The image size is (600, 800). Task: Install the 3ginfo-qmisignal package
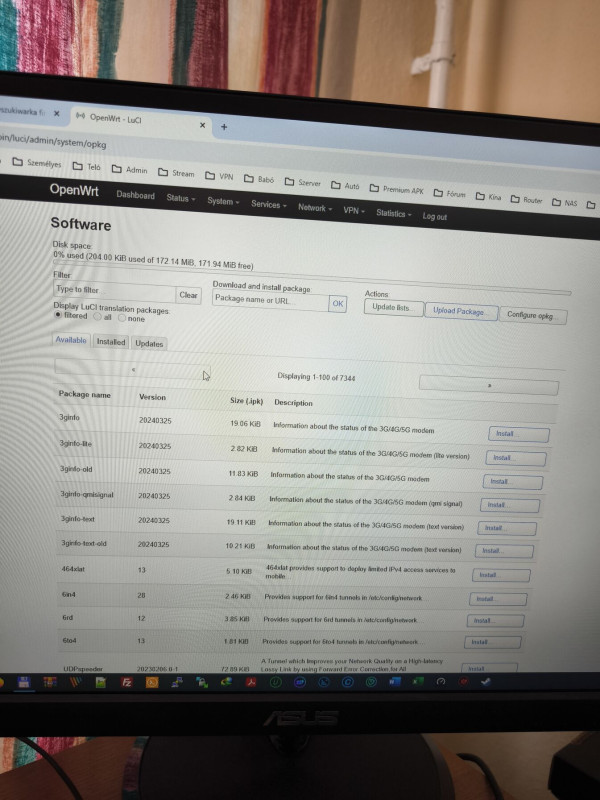click(x=510, y=505)
